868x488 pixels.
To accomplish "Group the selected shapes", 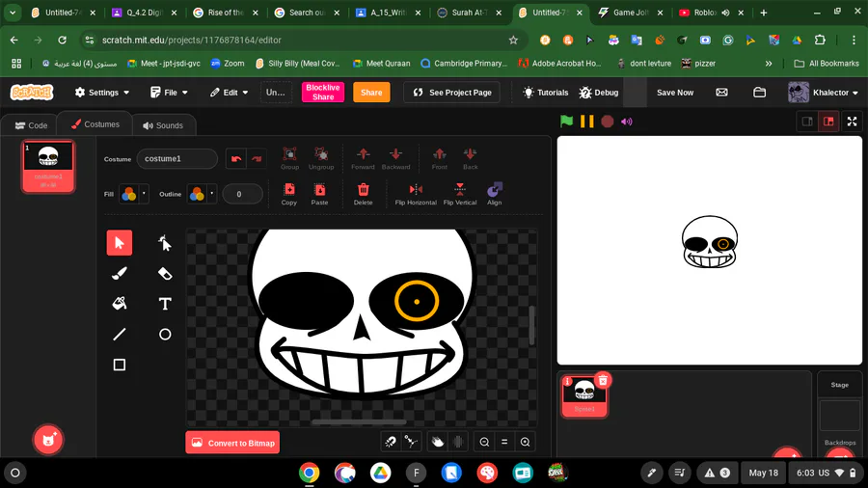I will [289, 158].
